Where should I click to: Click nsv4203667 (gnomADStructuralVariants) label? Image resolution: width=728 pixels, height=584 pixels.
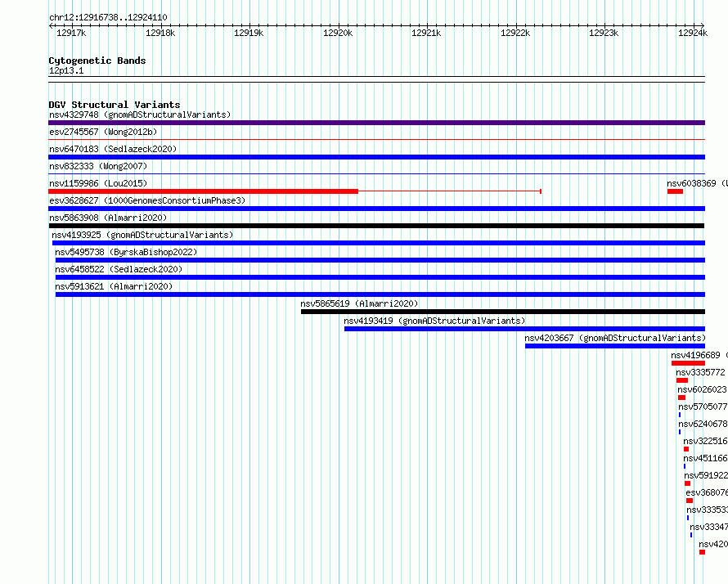615,338
